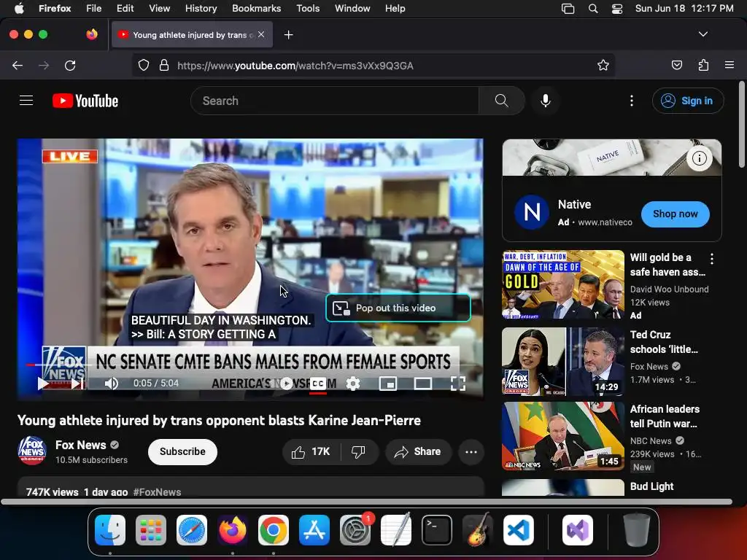
Task: Enable theater mode view
Action: tap(422, 384)
